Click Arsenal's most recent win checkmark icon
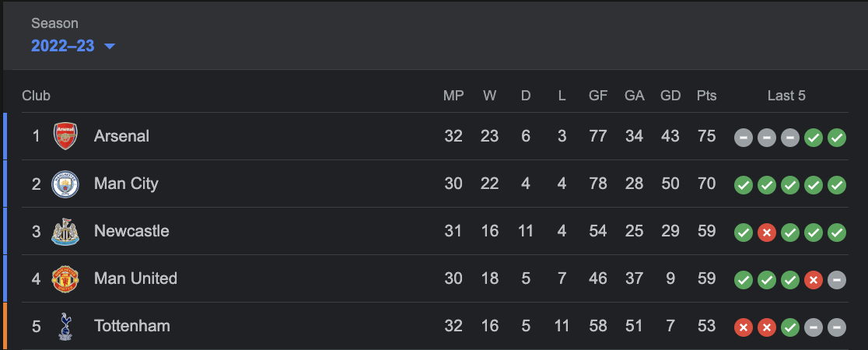 837,138
